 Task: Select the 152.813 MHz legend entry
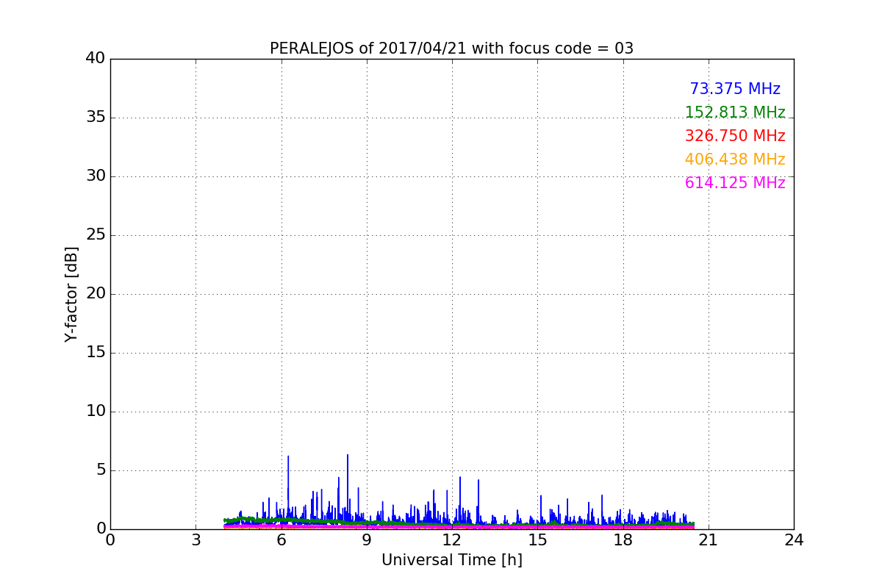735,112
